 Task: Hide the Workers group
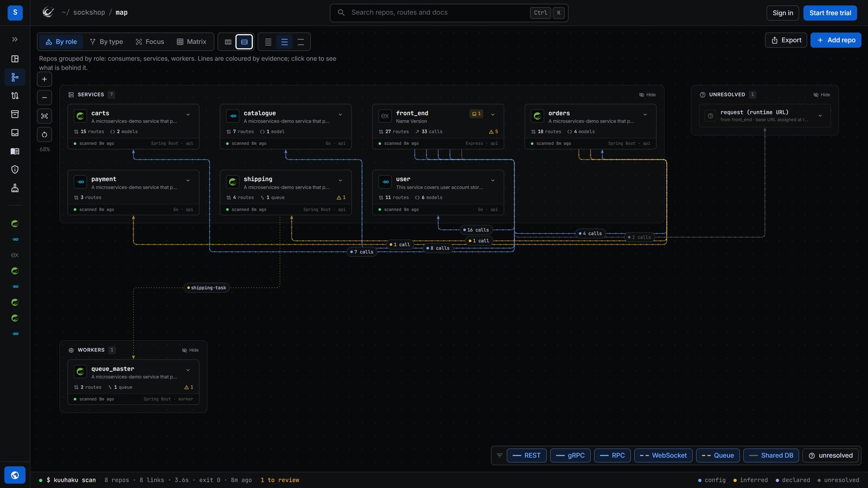tap(190, 350)
